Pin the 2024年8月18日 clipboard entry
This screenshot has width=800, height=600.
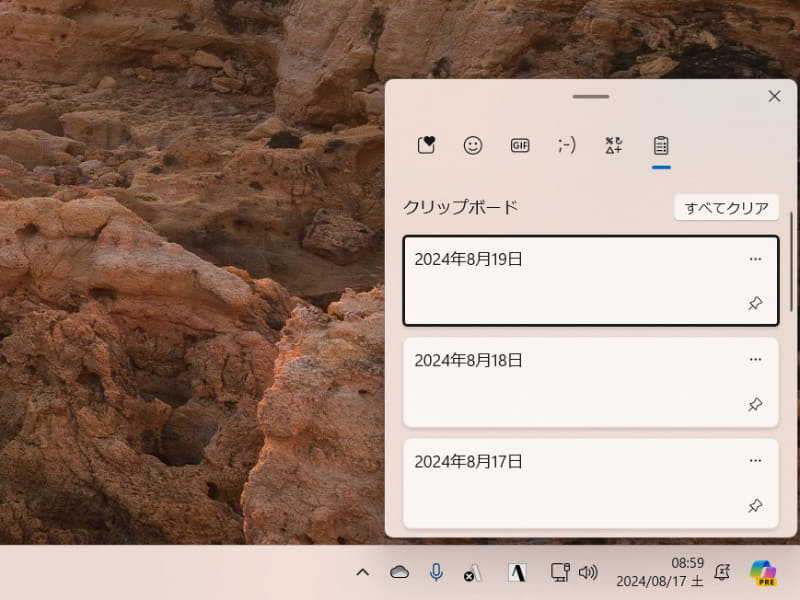tap(756, 405)
